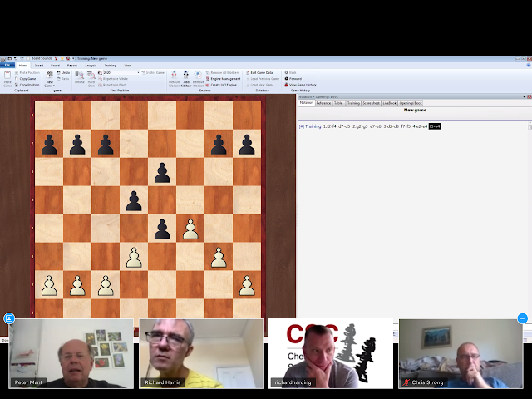This screenshot has height=399, width=532.
Task: Click blue participant view icon above Peter Mant
Action: click(9, 318)
